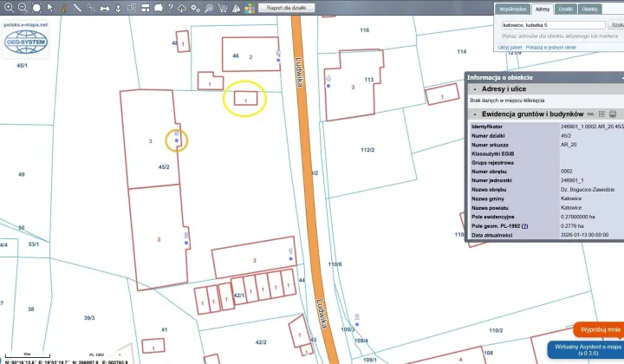Activate the line measurement tool
Viewport: 624px width, 364px height.
[77, 8]
